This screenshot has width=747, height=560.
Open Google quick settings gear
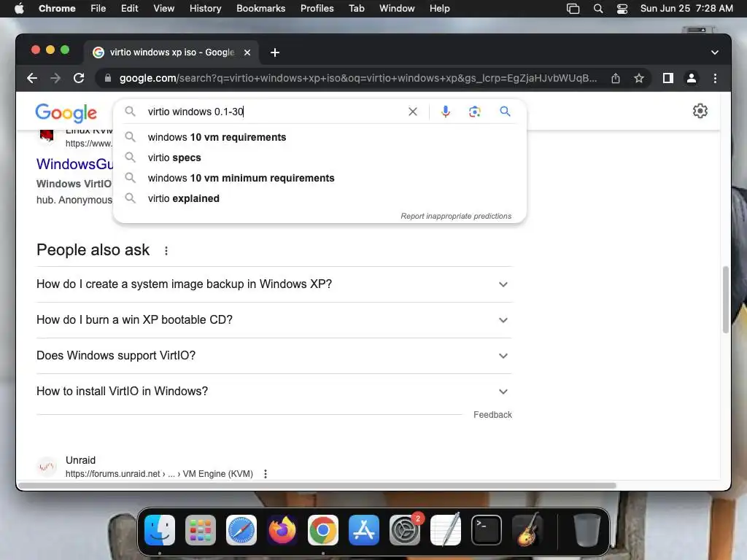(700, 111)
